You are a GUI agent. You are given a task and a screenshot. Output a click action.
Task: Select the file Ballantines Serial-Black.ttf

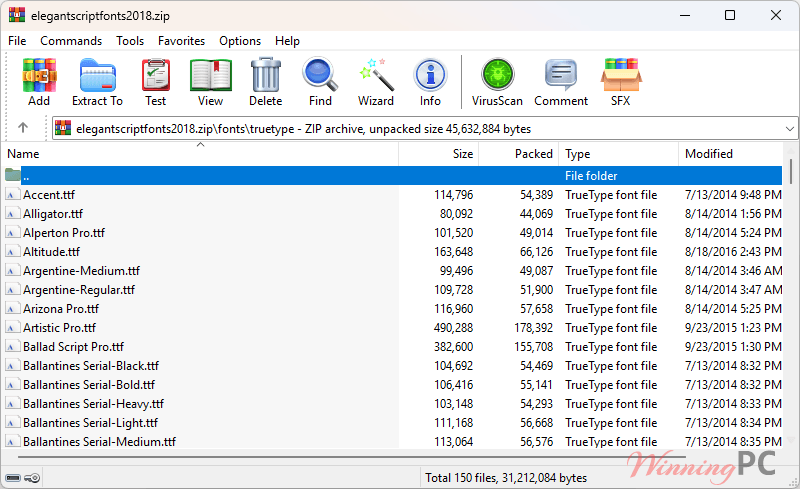[91, 365]
